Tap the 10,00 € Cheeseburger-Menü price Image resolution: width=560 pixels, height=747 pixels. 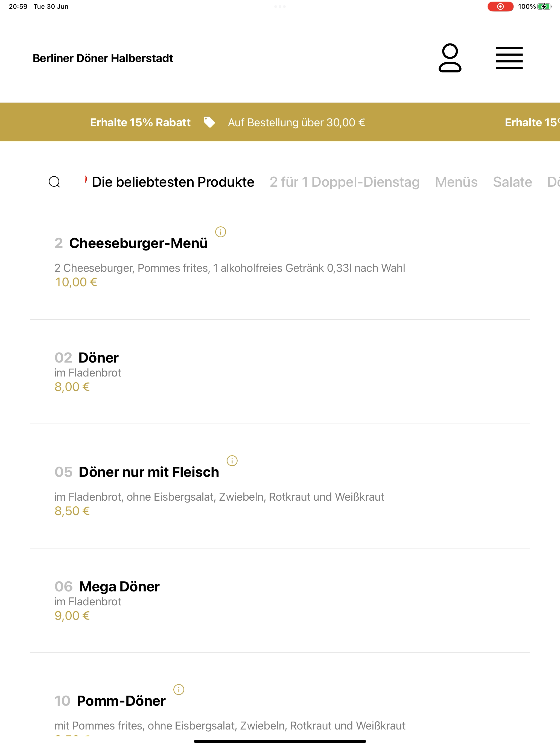[76, 282]
